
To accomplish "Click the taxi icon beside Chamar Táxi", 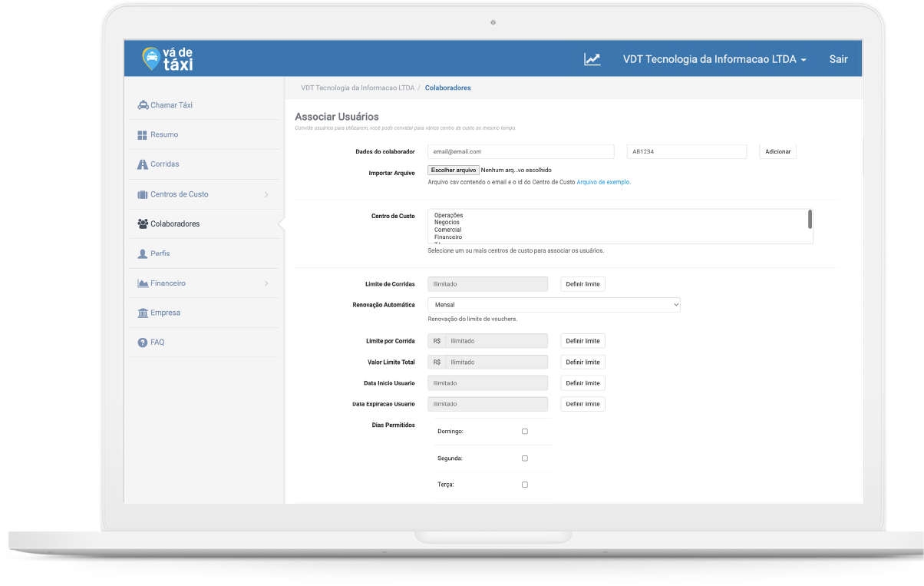I will (143, 105).
